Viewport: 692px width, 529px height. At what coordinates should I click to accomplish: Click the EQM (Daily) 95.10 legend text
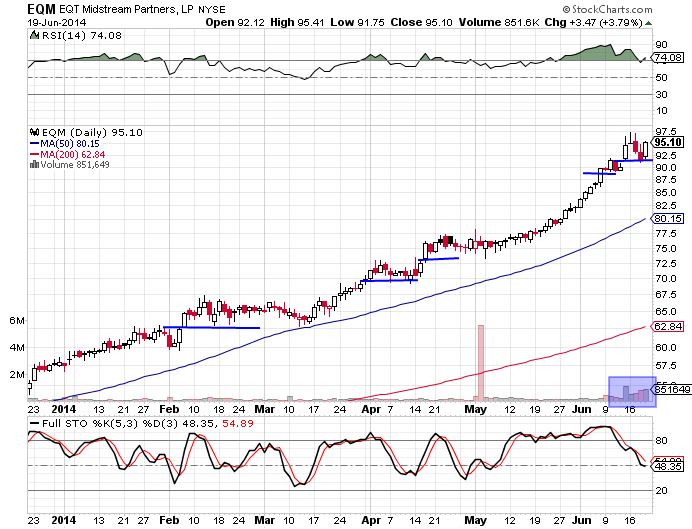click(x=92, y=132)
